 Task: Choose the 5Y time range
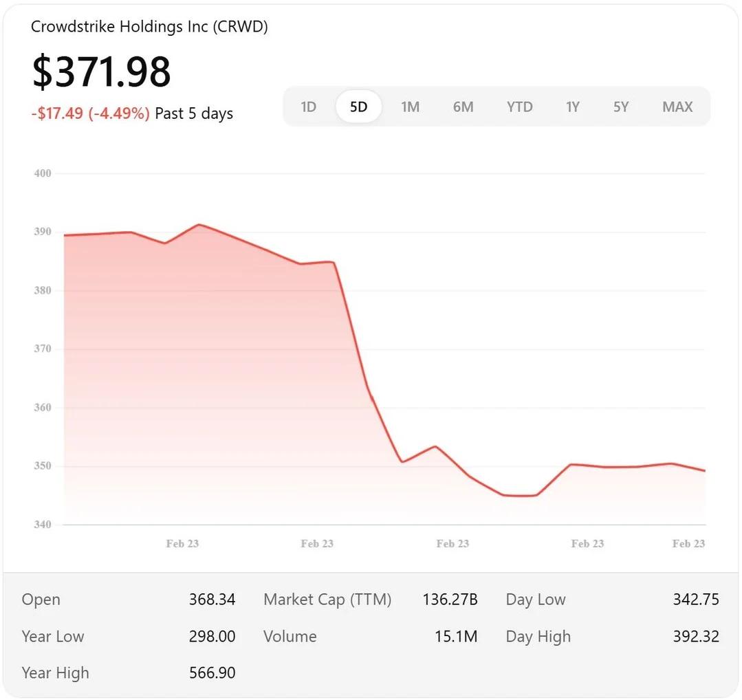pyautogui.click(x=621, y=107)
